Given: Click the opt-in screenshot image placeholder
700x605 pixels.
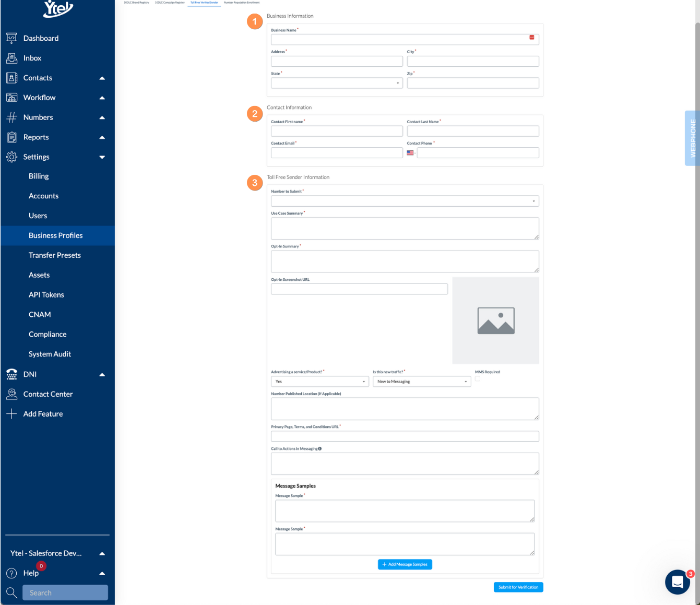Looking at the screenshot, I should [x=495, y=320].
